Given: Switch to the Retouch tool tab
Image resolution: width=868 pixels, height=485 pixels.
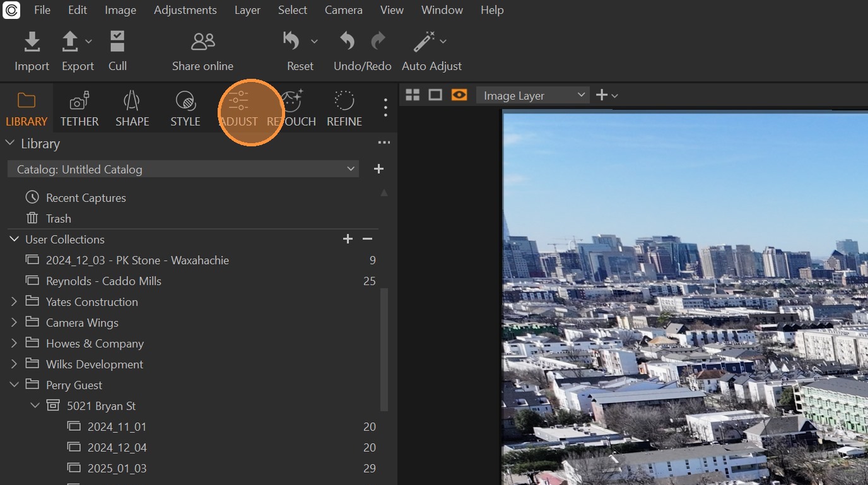Looking at the screenshot, I should 291,108.
